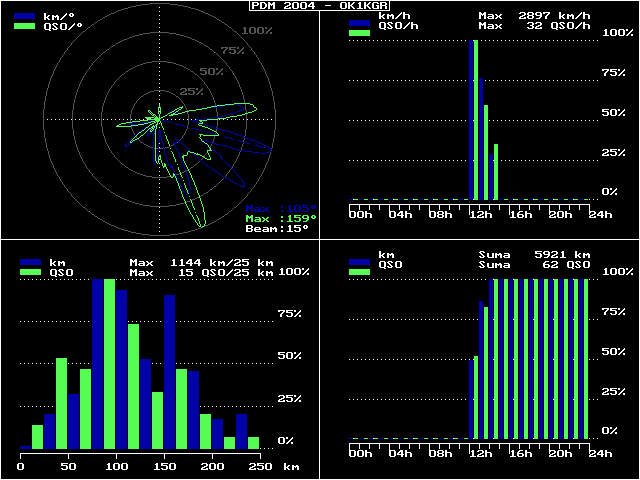Click the "2897 km/h" maximum value
640x480 pixels.
coord(554,16)
